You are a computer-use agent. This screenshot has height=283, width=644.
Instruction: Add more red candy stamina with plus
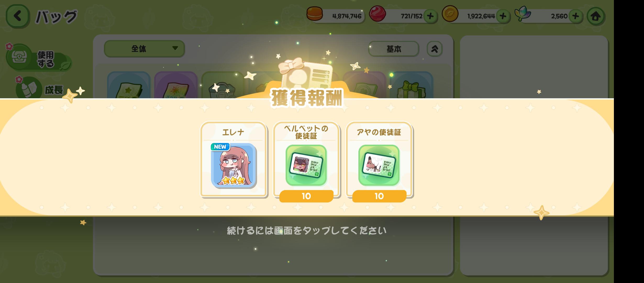pyautogui.click(x=430, y=16)
